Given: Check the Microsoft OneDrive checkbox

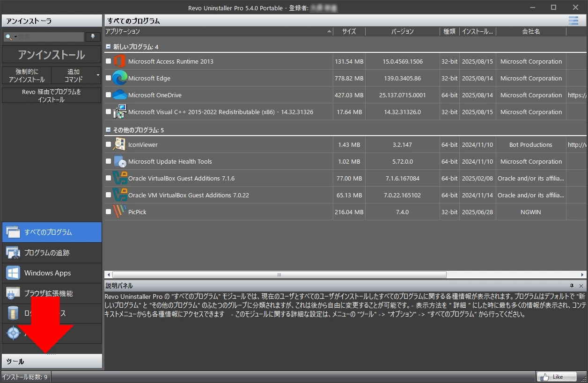Looking at the screenshot, I should [109, 95].
